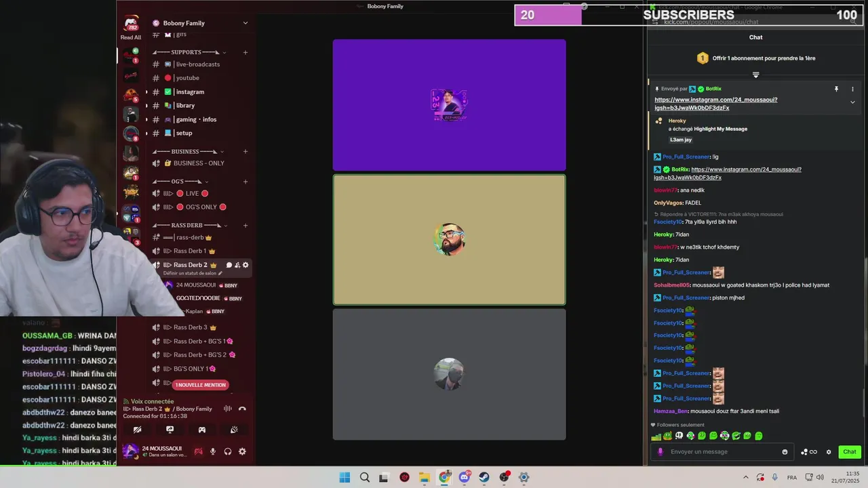The image size is (868, 488).
Task: Open pinned Instagram link in Kick chat
Action: pyautogui.click(x=715, y=104)
